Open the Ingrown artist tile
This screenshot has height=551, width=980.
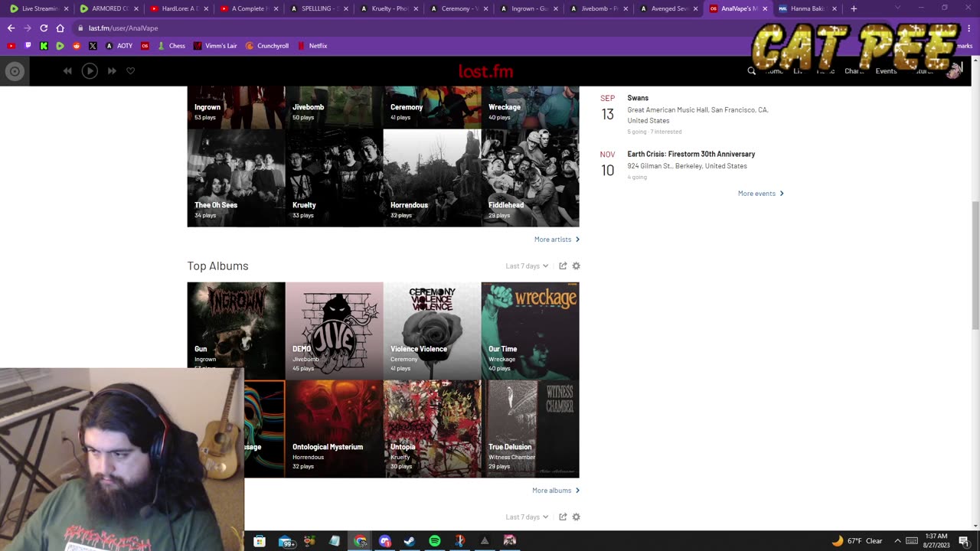[x=236, y=107]
